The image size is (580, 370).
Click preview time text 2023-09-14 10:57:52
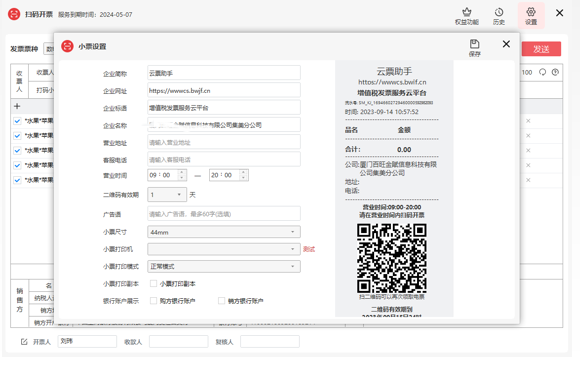(389, 112)
